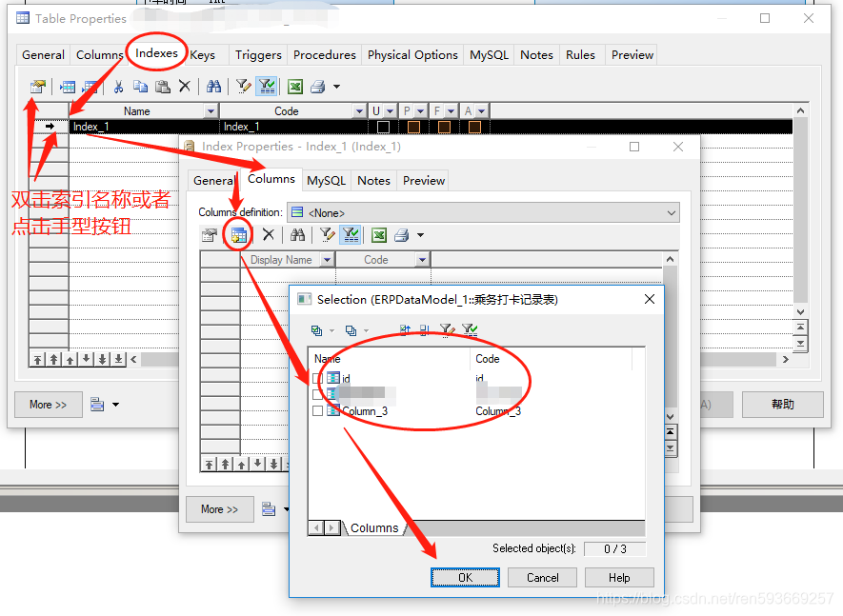Check the id column checkbox

click(318, 378)
